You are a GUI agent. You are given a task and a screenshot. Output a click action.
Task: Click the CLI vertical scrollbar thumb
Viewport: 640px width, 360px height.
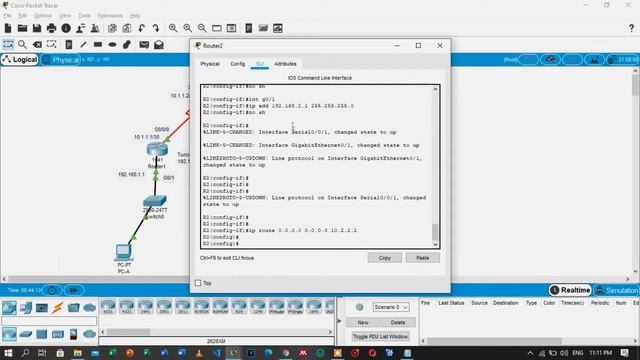(x=435, y=232)
